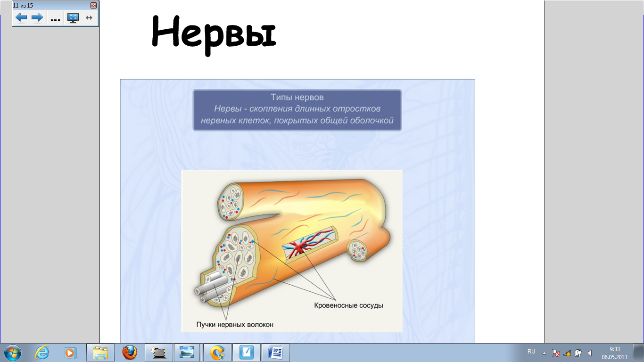Click the nerve cross-section illustration
Screen dimensions: 644x362
(x=292, y=251)
